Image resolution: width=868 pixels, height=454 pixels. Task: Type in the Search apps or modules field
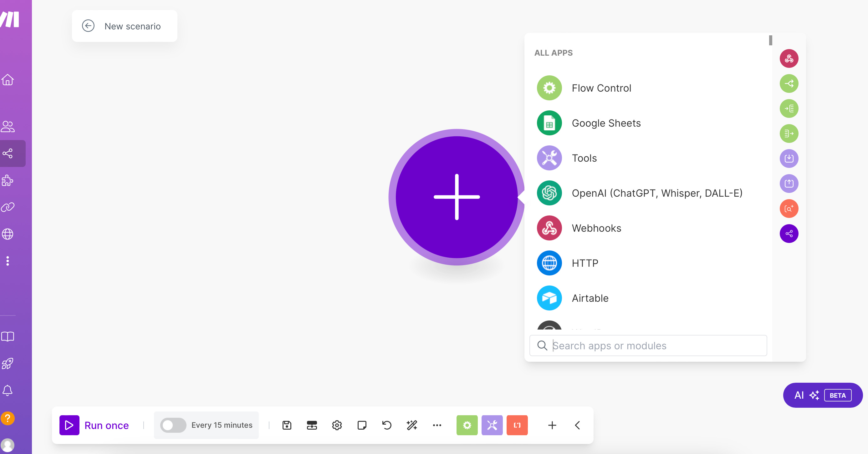[x=647, y=346]
